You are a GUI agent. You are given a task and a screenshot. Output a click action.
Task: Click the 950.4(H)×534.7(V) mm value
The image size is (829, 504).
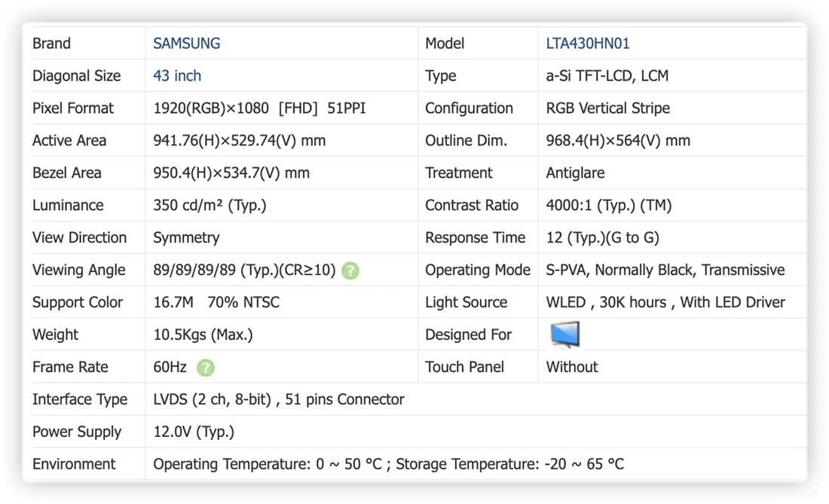[231, 173]
